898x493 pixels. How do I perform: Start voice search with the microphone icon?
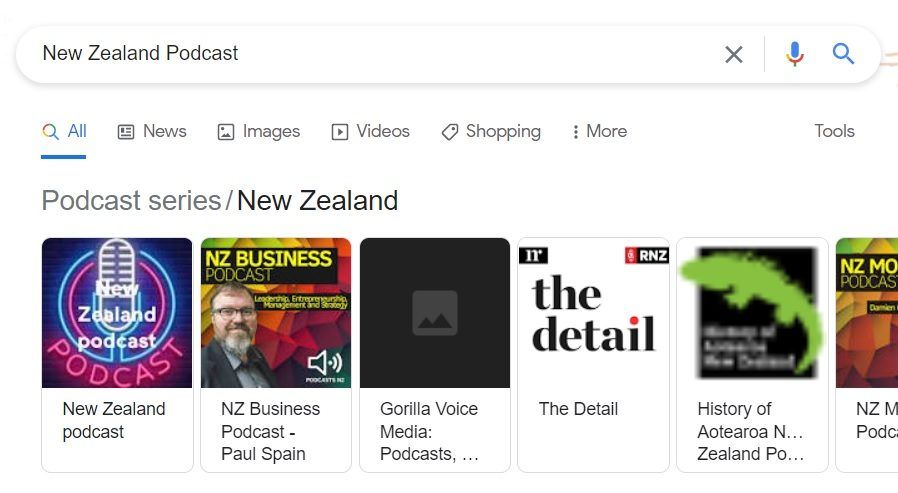pyautogui.click(x=794, y=54)
